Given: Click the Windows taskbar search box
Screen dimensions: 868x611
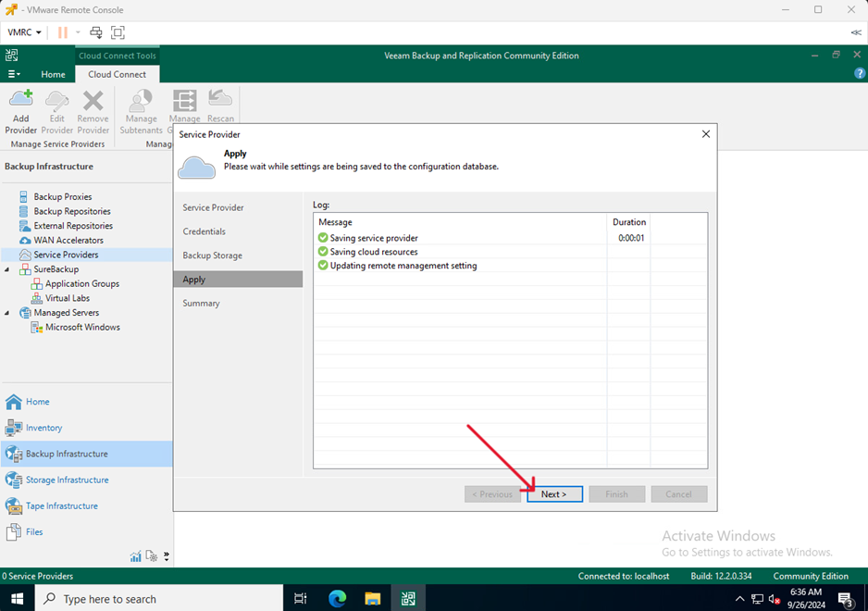Looking at the screenshot, I should [157, 599].
